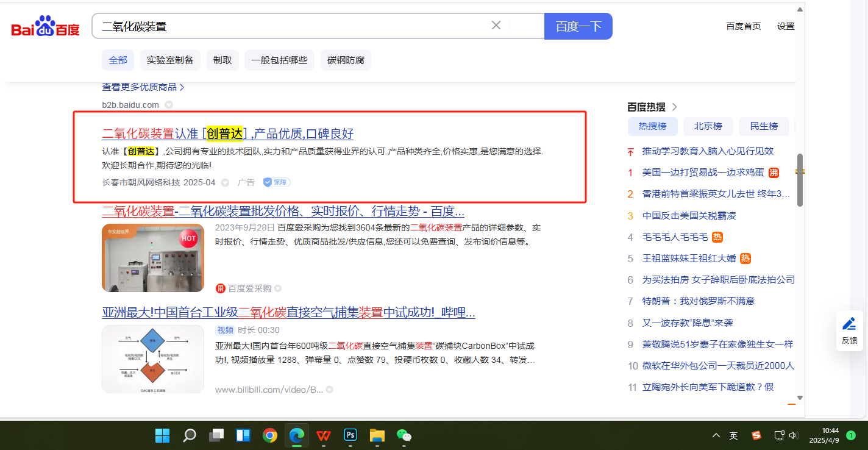Open the 查看更多优质商品 link
Image resolution: width=868 pixels, height=450 pixels.
143,87
